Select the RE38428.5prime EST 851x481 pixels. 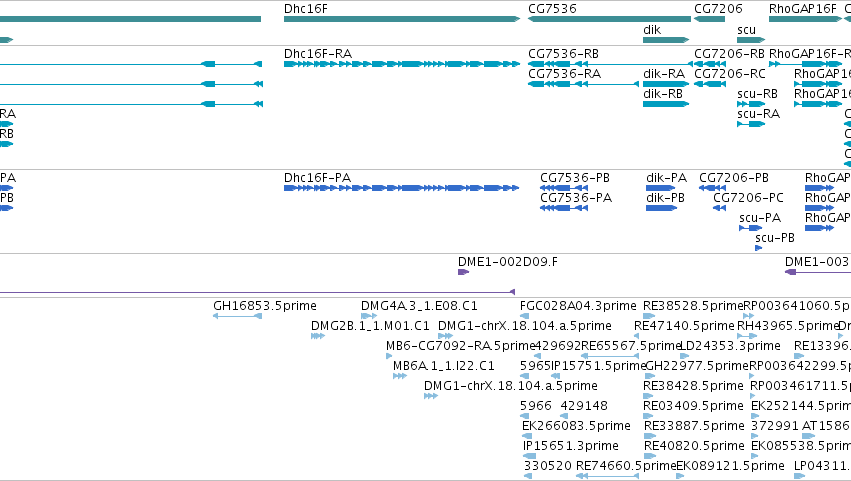point(648,396)
